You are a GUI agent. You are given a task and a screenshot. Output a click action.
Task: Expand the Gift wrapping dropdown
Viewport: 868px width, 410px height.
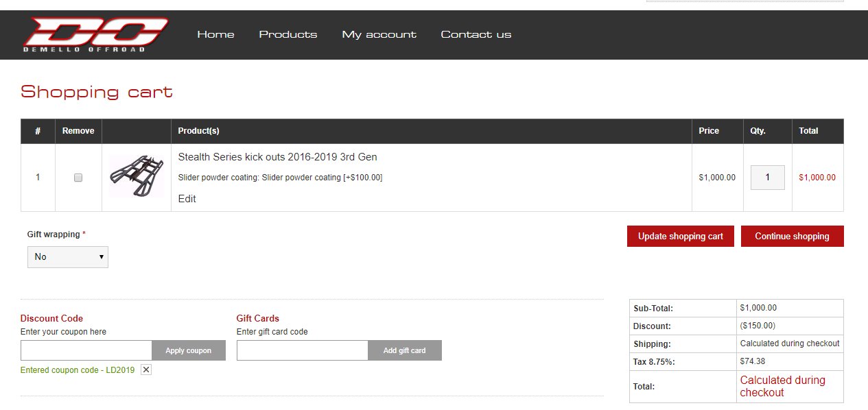pyautogui.click(x=68, y=256)
